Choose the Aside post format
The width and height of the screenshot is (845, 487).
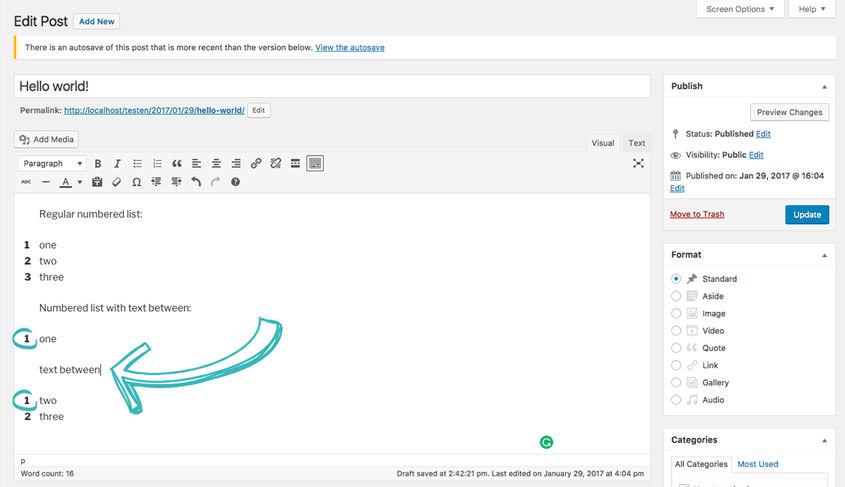pos(677,296)
